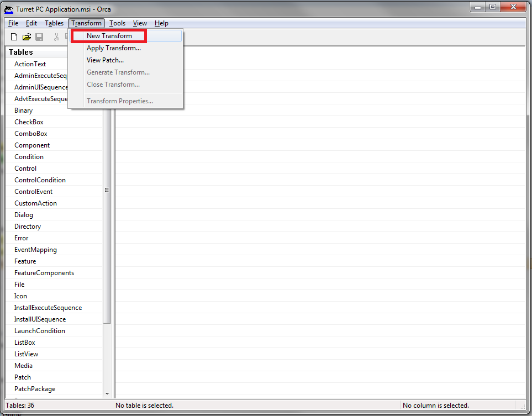Viewport: 532px width, 416px height.
Task: Select Apply Transform... menu entry
Action: [114, 48]
